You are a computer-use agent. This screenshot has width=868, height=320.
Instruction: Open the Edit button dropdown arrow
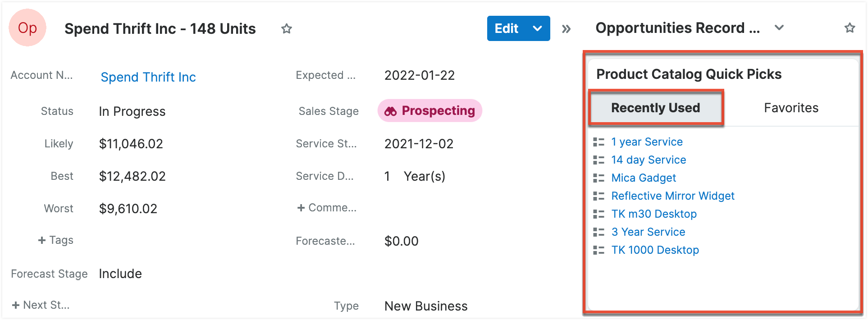pos(537,28)
